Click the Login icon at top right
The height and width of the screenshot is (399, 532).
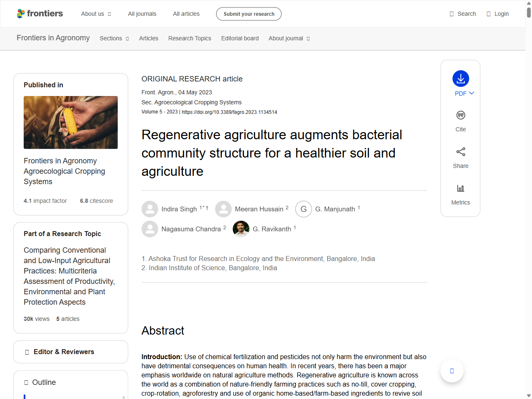(498, 14)
